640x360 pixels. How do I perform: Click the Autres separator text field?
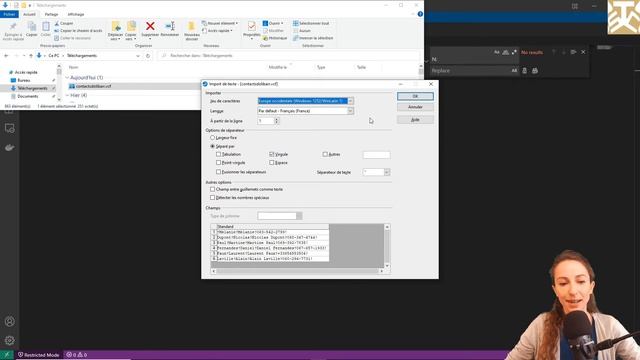pos(376,155)
